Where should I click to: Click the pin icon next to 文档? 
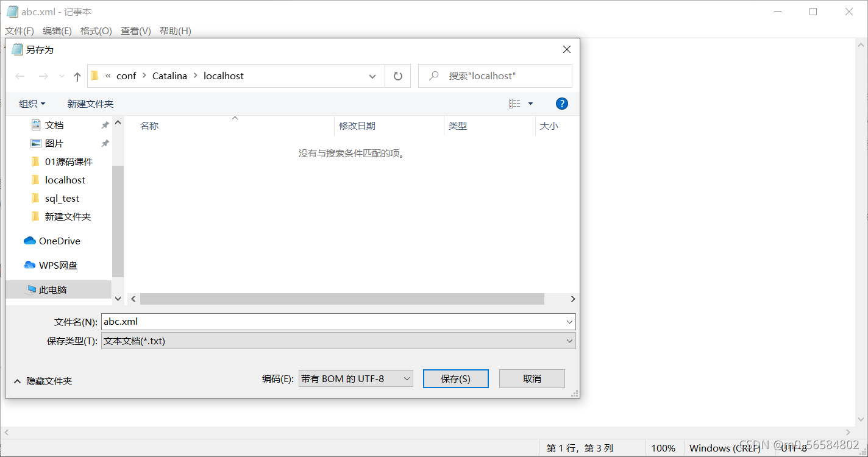click(x=105, y=125)
